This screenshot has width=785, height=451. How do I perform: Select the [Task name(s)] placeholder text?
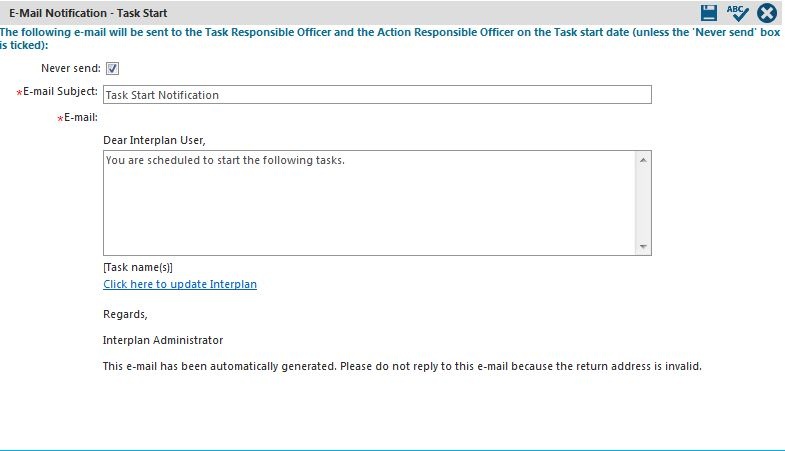pyautogui.click(x=138, y=267)
